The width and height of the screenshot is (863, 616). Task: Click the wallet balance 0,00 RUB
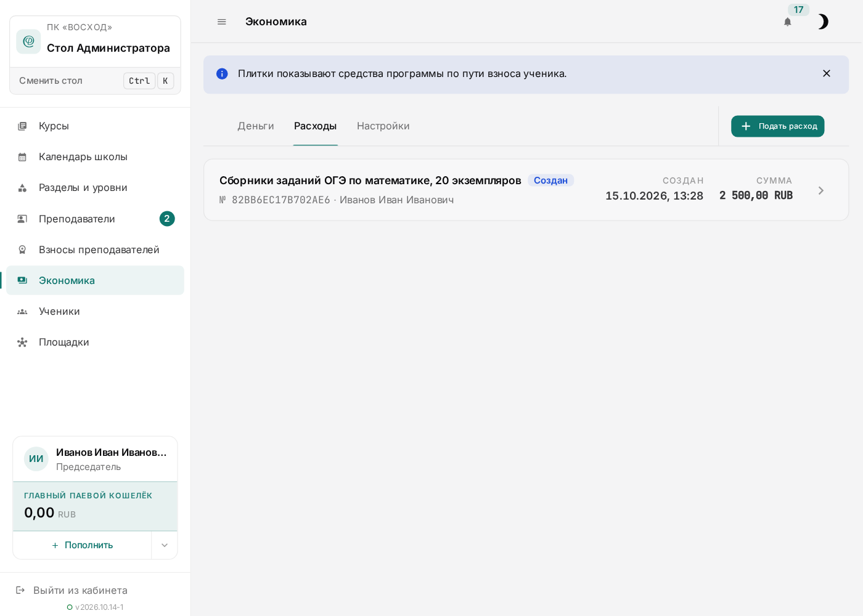click(x=50, y=513)
